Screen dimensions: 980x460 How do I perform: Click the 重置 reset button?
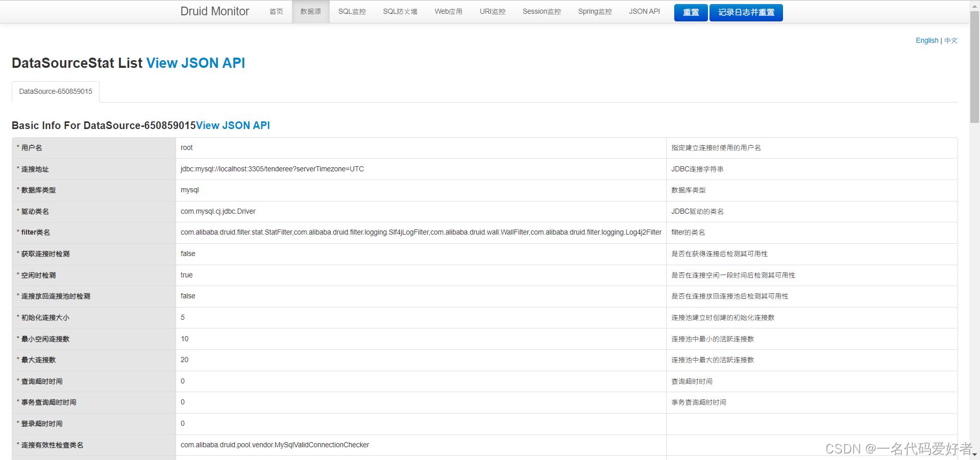coord(691,12)
